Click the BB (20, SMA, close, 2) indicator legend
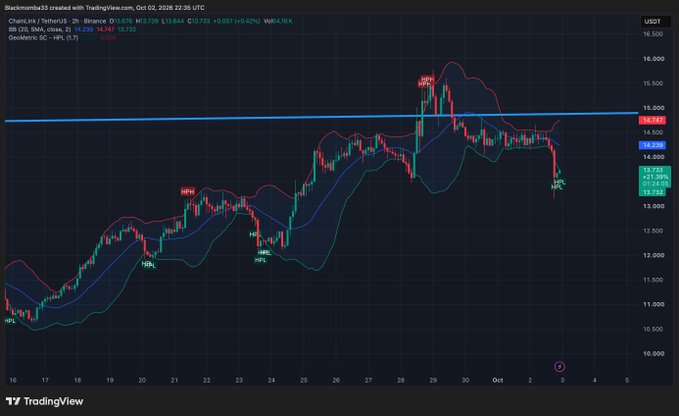Screen dimensions: 679x416 (39, 29)
